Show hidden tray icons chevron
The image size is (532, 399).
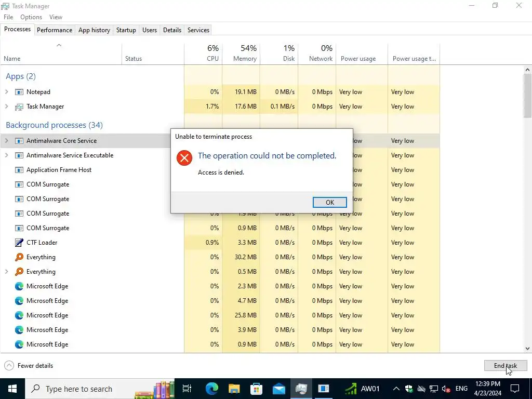[396, 389]
